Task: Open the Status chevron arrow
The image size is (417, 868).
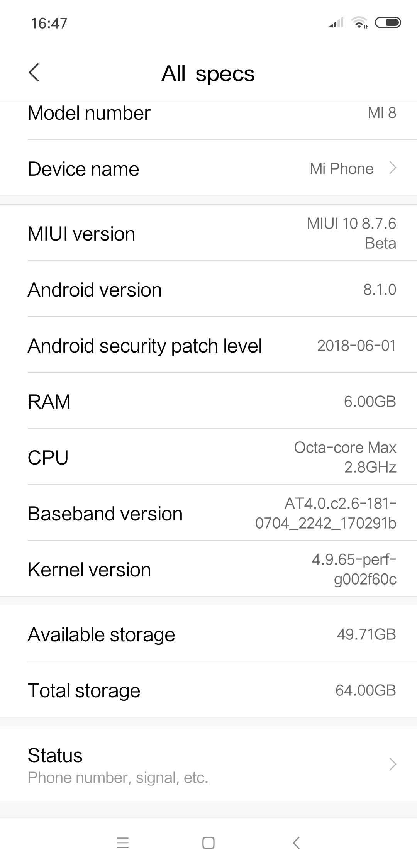Action: 393,764
